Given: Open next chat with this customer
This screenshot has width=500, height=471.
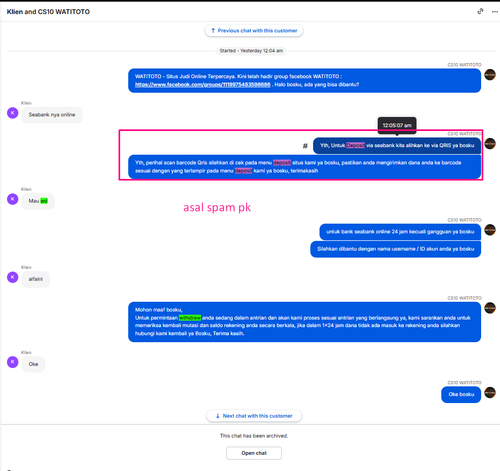Looking at the screenshot, I should [254, 416].
